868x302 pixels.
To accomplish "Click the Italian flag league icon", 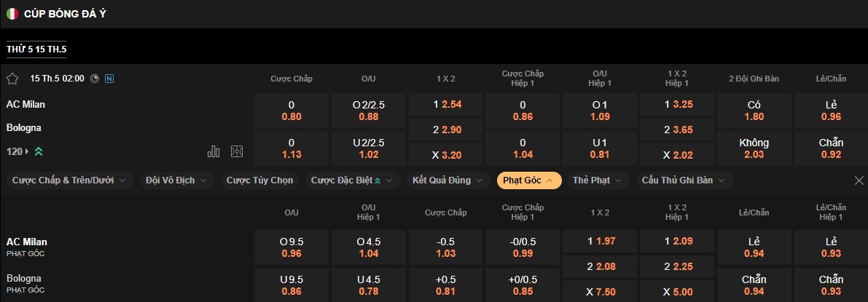I will 12,14.
